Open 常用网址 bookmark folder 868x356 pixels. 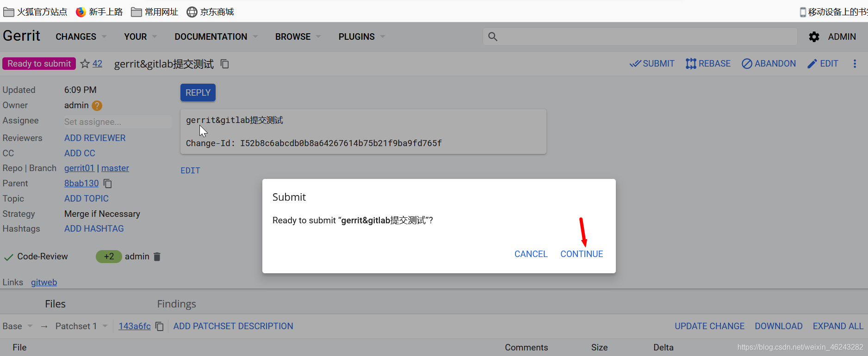tap(155, 12)
